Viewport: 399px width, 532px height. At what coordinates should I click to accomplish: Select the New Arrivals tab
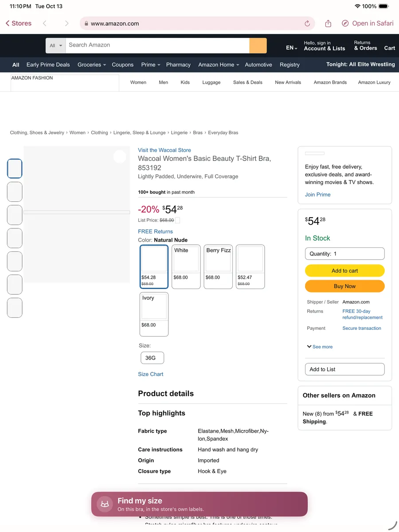pyautogui.click(x=288, y=82)
